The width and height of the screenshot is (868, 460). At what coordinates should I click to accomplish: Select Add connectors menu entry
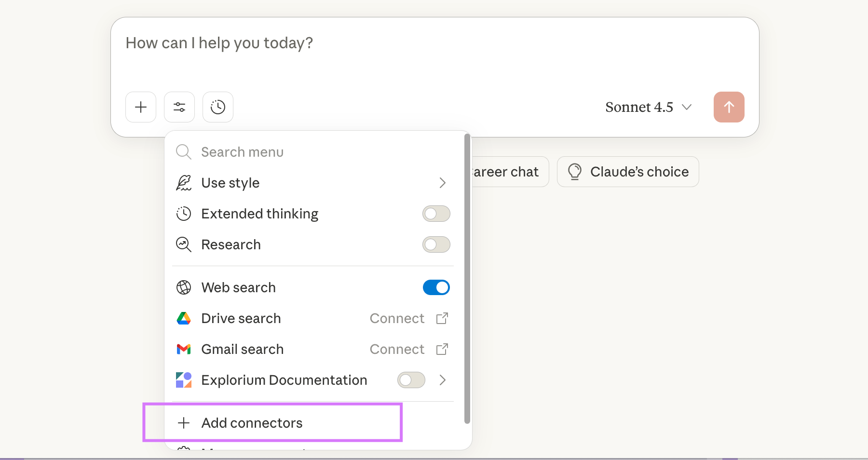(x=252, y=423)
